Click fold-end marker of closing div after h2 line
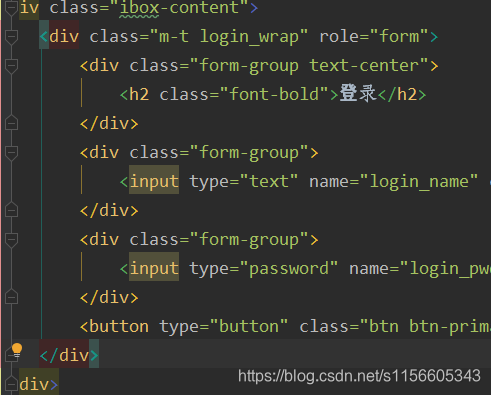 (12, 123)
